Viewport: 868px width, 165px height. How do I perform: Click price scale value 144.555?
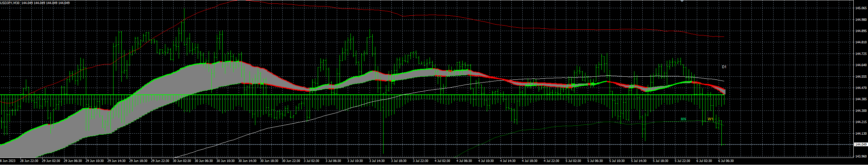pyautogui.click(x=861, y=77)
